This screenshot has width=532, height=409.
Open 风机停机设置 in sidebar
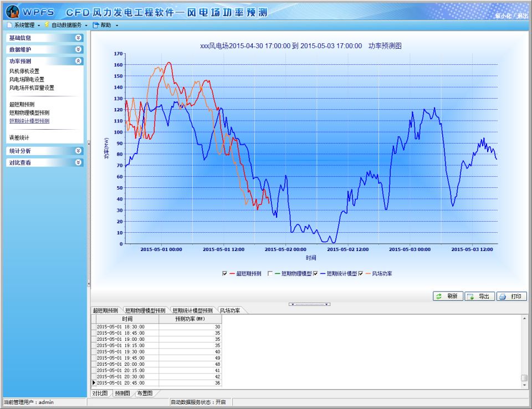(24, 71)
